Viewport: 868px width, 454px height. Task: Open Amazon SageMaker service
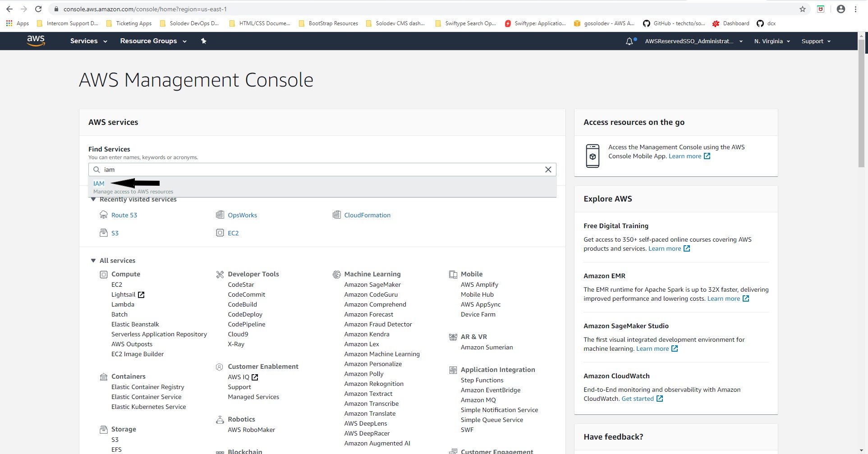tap(372, 284)
